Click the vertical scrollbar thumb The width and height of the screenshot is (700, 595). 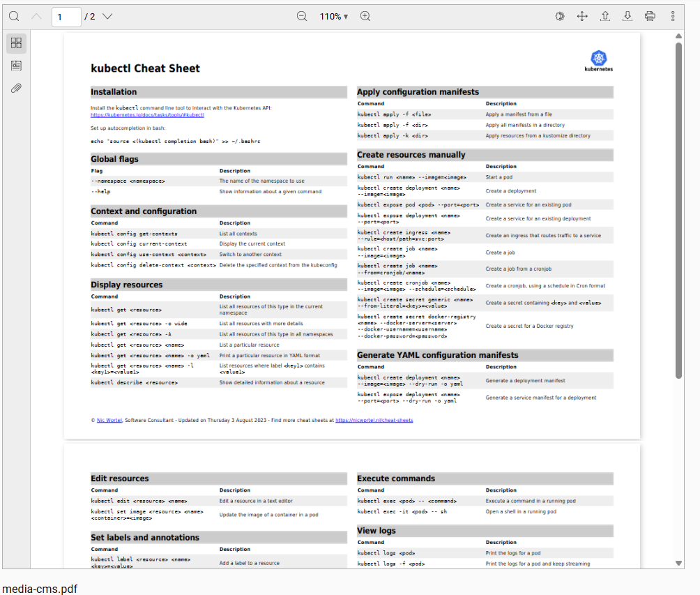(x=678, y=209)
